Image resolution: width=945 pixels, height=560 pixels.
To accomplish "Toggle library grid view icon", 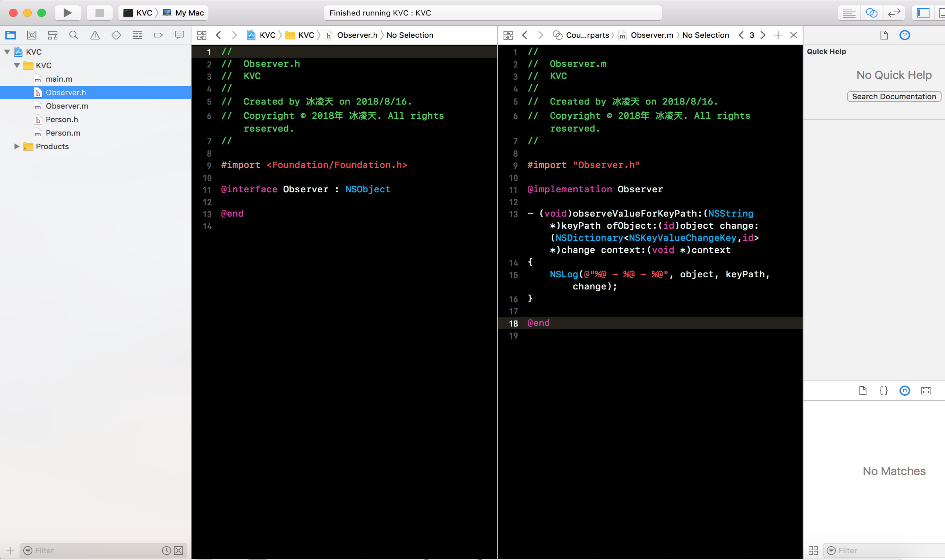I will [x=813, y=551].
